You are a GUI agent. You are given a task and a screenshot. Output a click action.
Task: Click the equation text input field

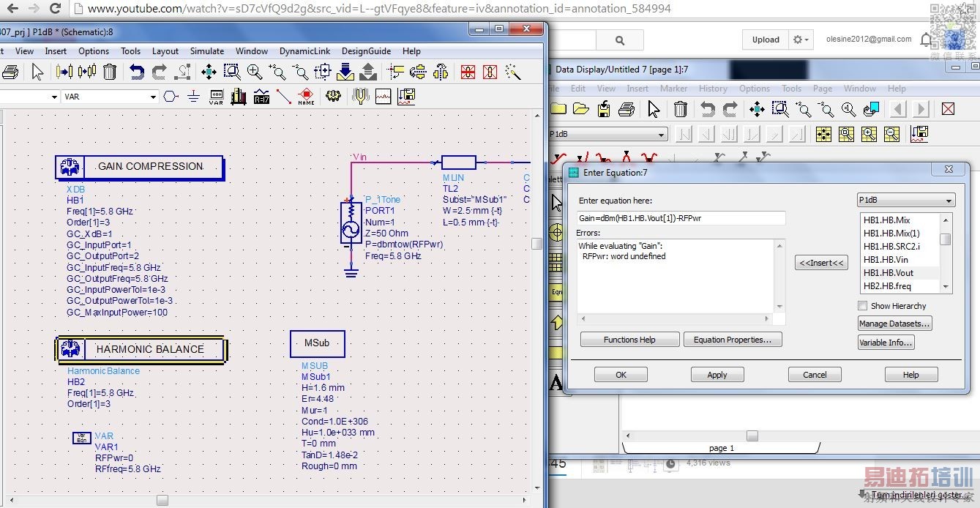[681, 218]
